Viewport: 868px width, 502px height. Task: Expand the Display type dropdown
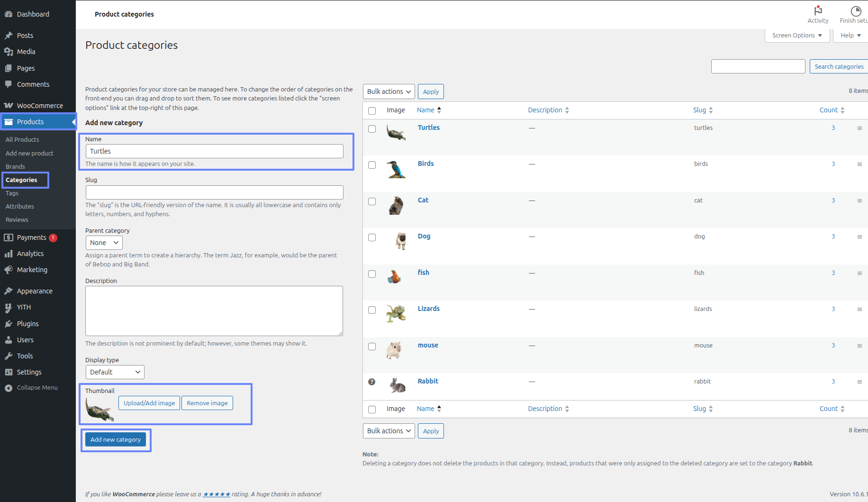(115, 372)
